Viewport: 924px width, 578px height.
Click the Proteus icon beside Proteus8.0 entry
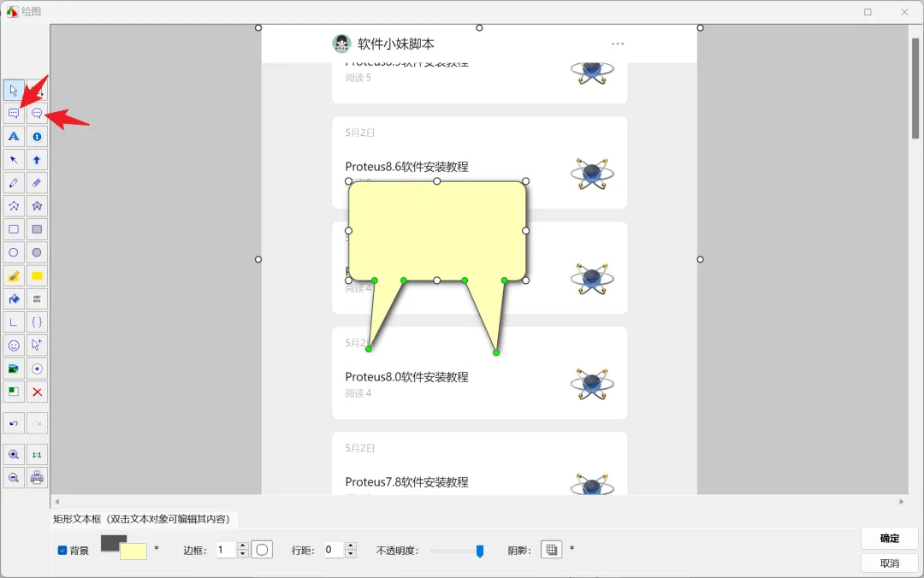[x=592, y=384]
